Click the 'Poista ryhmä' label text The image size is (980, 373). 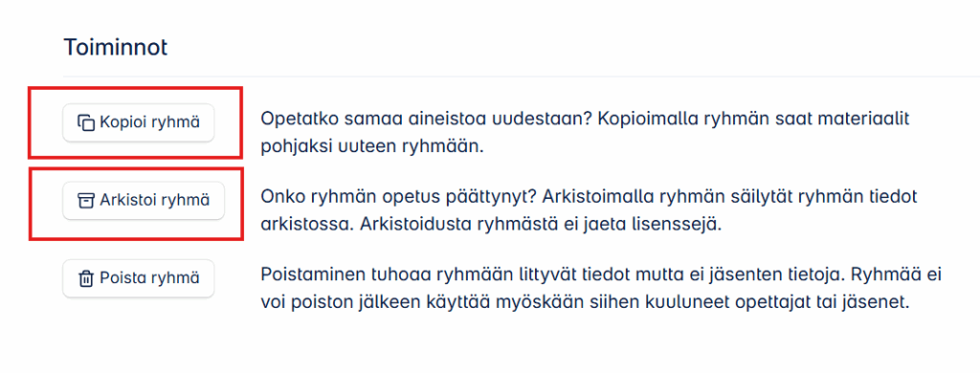click(x=150, y=278)
